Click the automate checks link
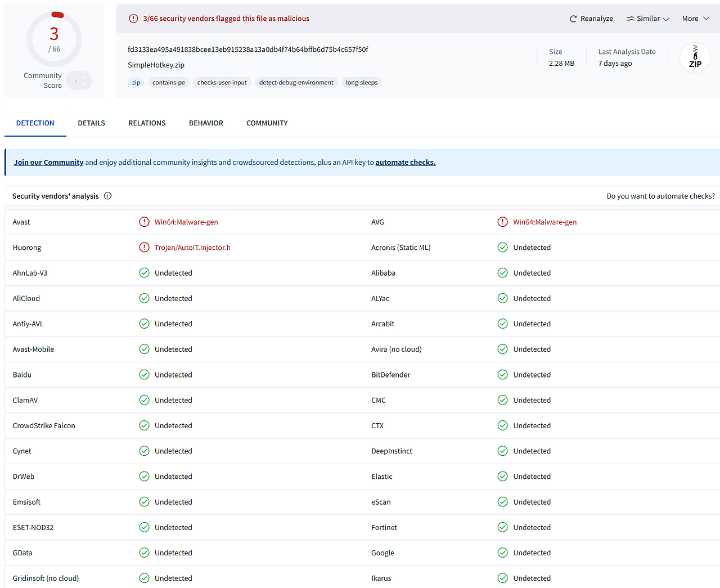The width and height of the screenshot is (720, 588). (406, 162)
